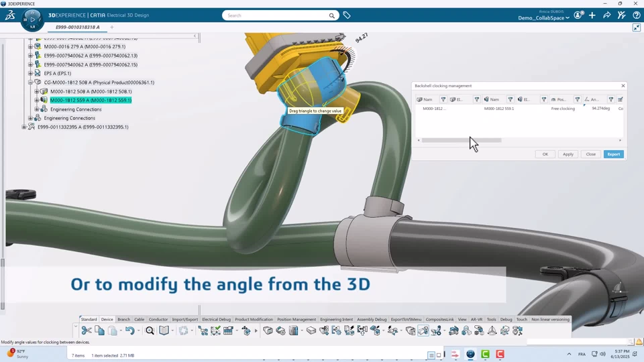Click the Share arrow icon in top bar

coord(606,15)
